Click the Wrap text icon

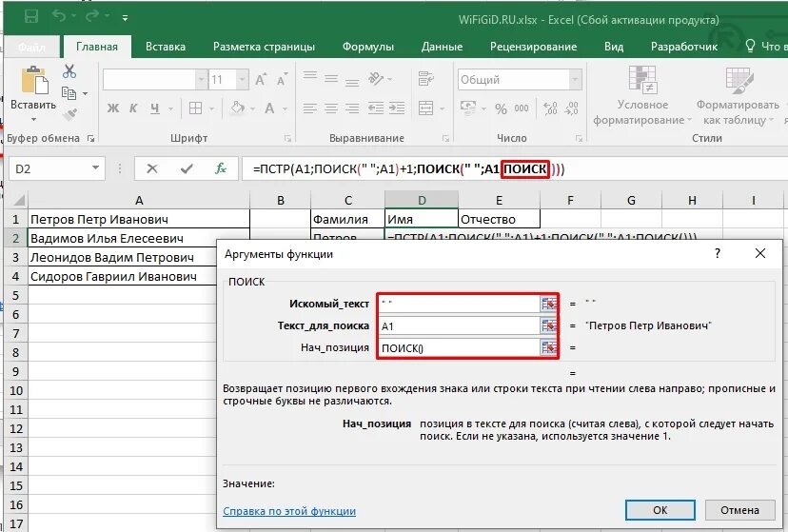click(426, 78)
